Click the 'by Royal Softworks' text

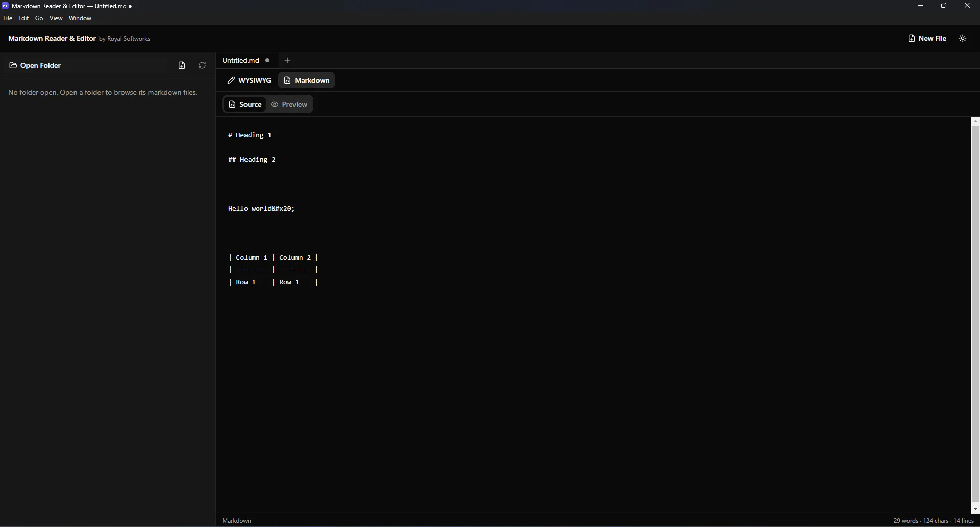[x=125, y=39]
